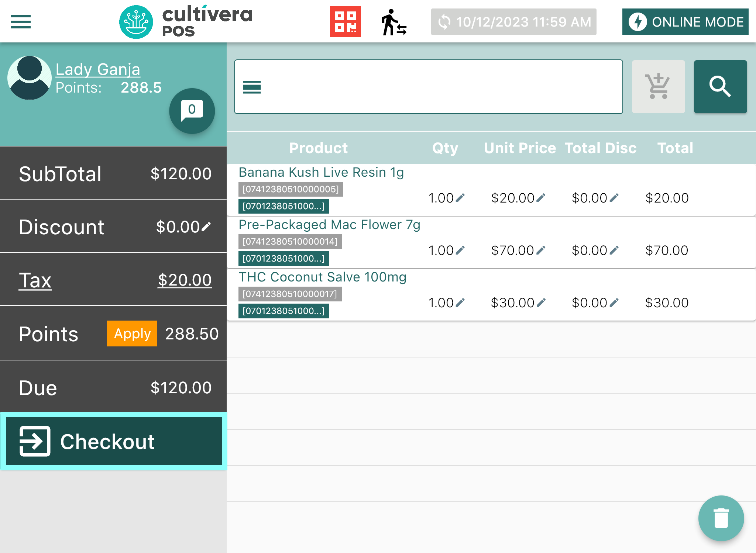This screenshot has height=553, width=756.
Task: Edit discount pencil on Mac Flower row
Action: [614, 250]
